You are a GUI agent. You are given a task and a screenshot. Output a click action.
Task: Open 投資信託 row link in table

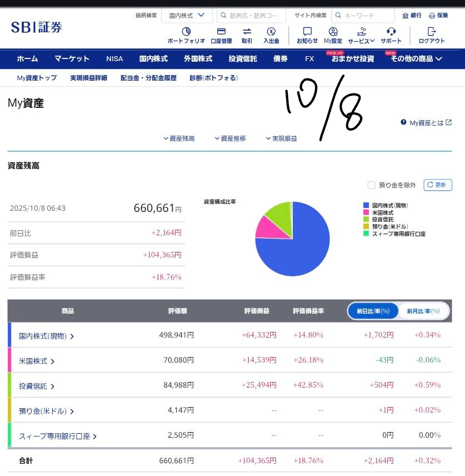click(37, 386)
